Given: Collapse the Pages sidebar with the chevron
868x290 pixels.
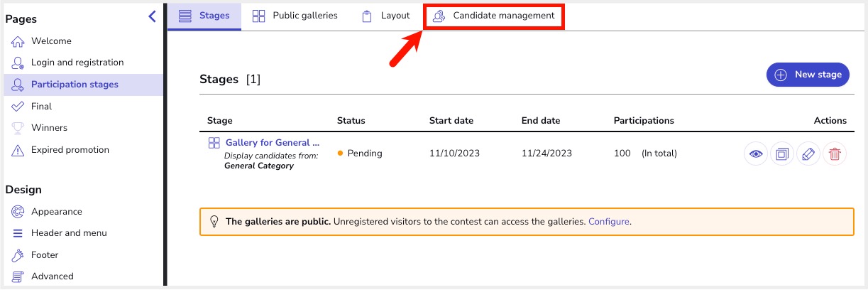Looking at the screenshot, I should 152,17.
